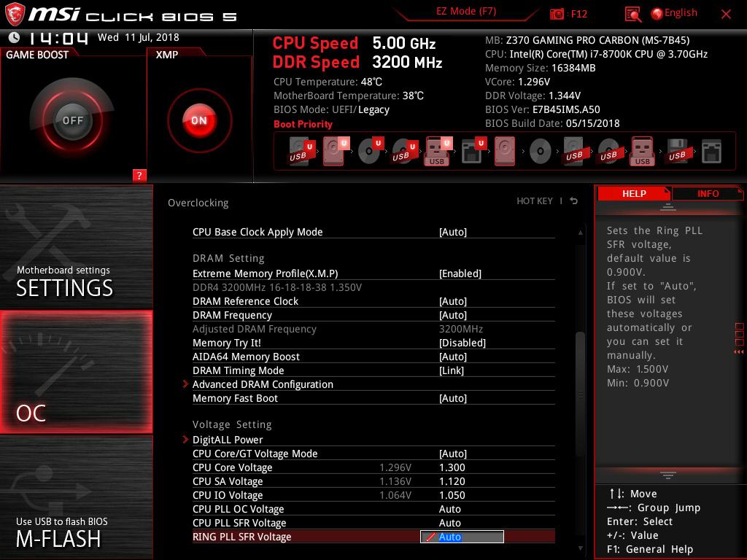Click the handle below the help panel
The image size is (747, 560).
click(668, 475)
